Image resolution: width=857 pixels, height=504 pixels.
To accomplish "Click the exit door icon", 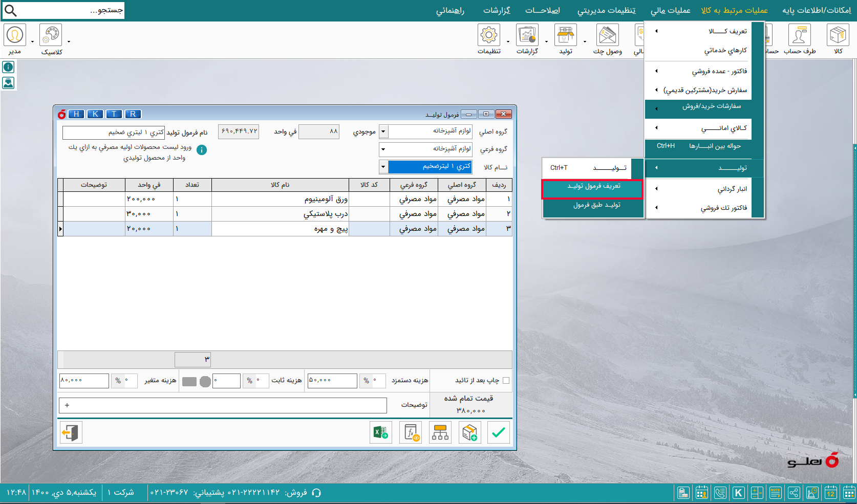I will (71, 433).
